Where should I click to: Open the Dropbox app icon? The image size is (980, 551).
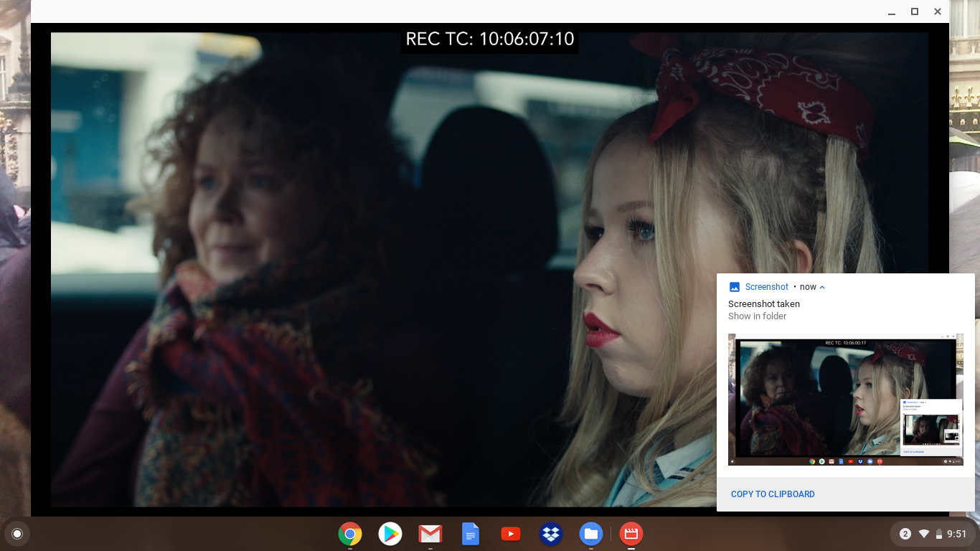551,534
